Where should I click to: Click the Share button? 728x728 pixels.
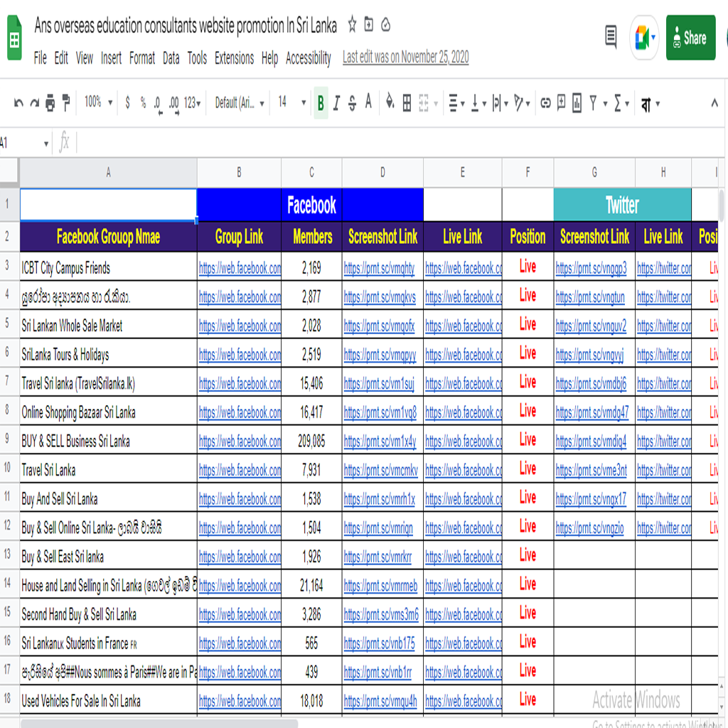click(691, 38)
